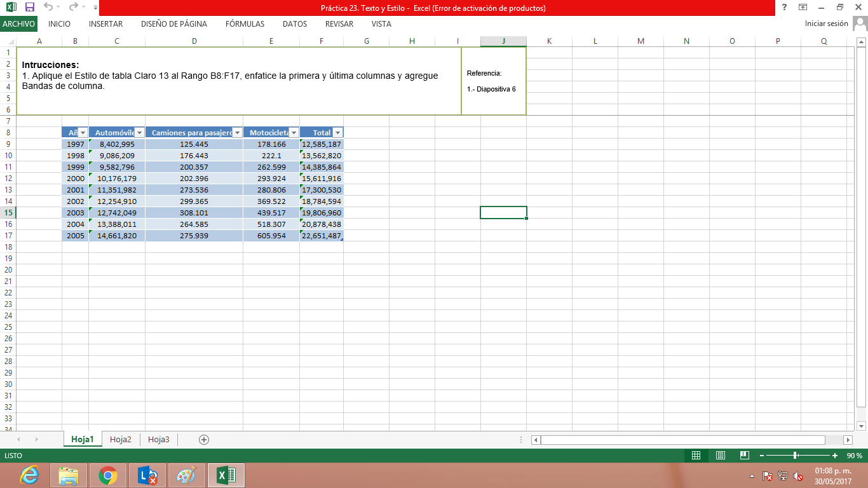
Task: Open the Motocicletas column filter dropdown
Action: point(294,133)
